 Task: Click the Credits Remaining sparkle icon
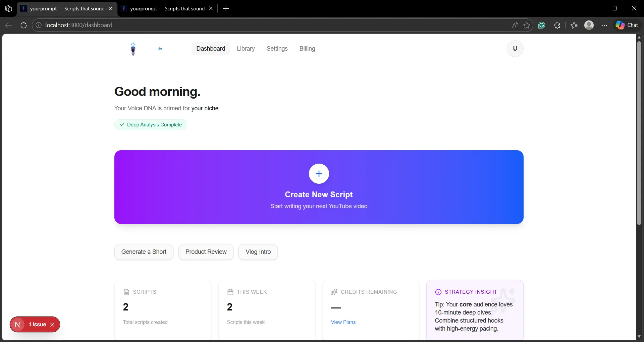click(x=334, y=292)
